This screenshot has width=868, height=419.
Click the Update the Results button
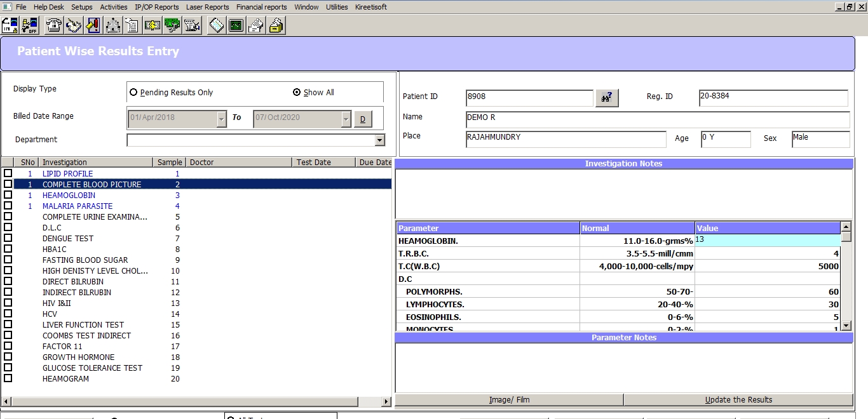click(738, 400)
